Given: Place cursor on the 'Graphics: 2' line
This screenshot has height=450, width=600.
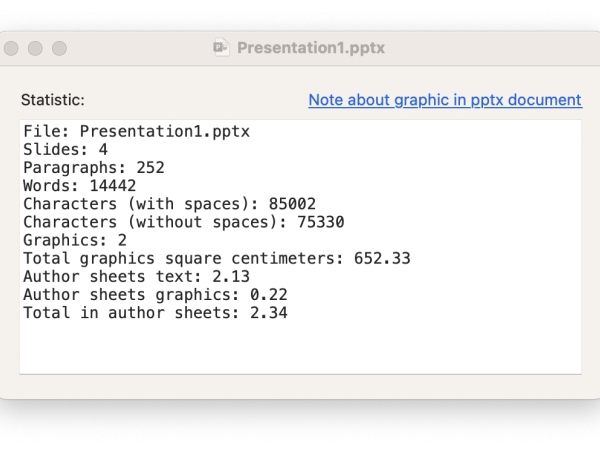Looking at the screenshot, I should tap(75, 240).
